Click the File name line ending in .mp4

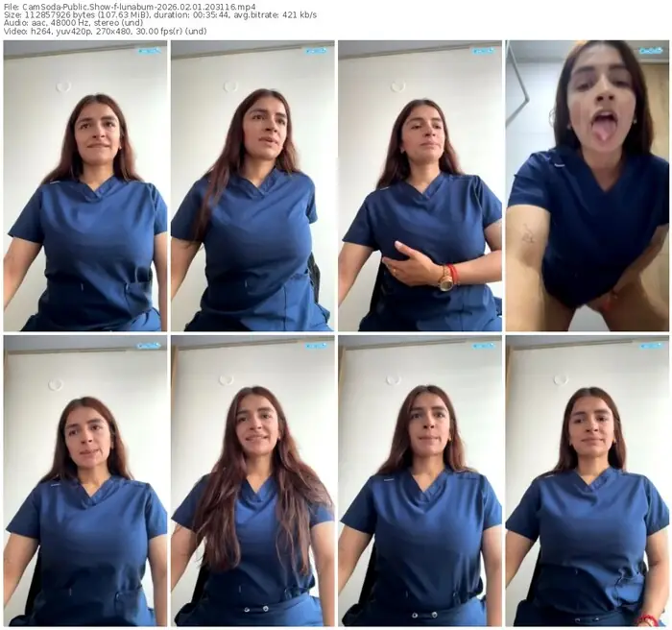pos(130,6)
